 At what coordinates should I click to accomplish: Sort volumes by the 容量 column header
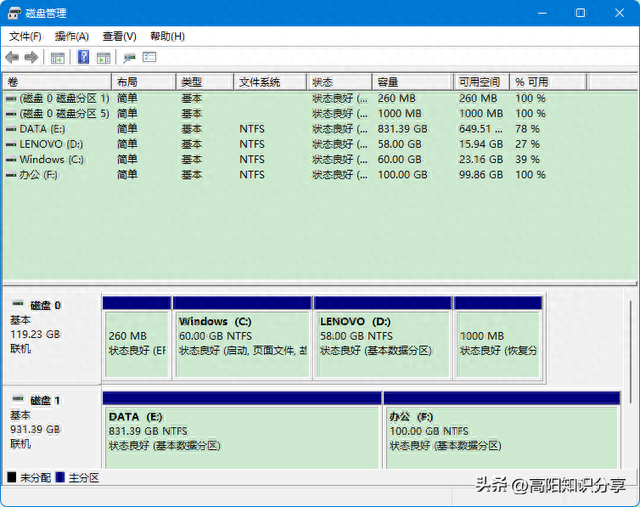[x=389, y=82]
